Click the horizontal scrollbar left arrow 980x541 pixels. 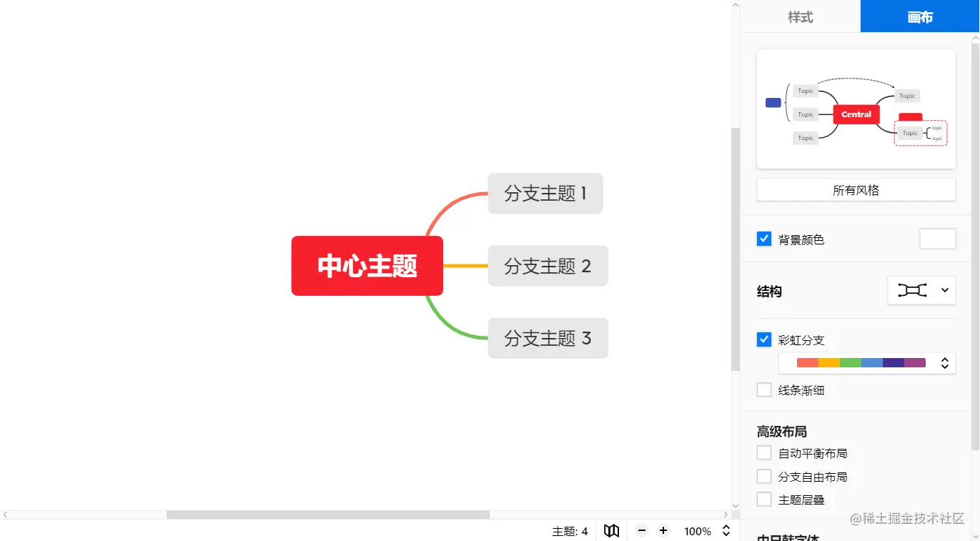(x=5, y=515)
